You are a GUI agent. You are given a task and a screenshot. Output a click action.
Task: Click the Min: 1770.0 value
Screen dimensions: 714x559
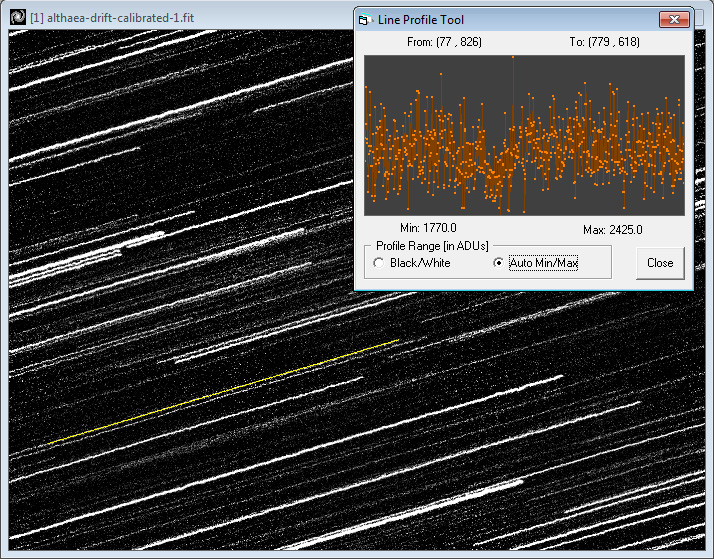tap(428, 228)
